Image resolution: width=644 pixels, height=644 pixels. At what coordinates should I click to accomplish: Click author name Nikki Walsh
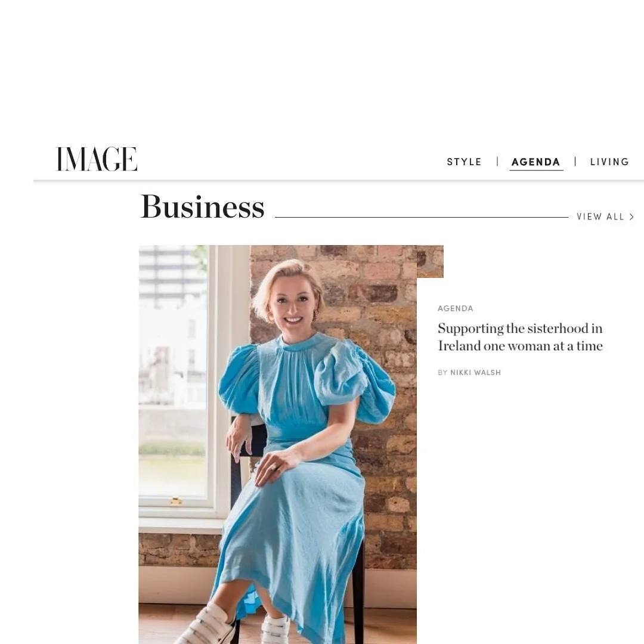(x=476, y=373)
